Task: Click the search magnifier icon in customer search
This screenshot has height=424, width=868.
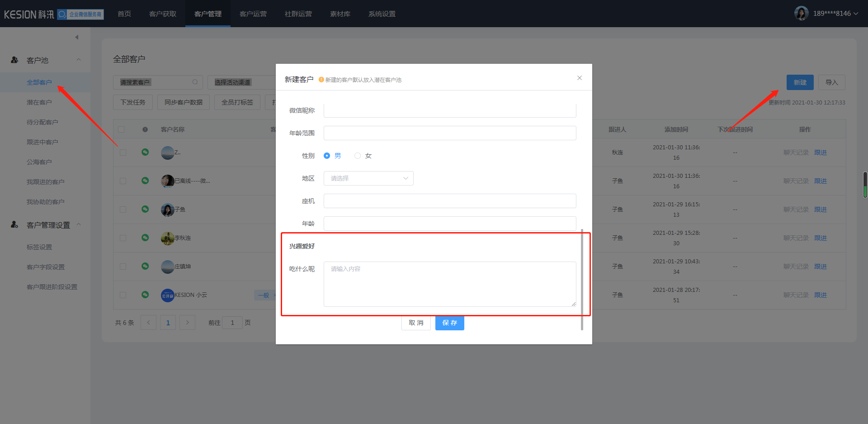Action: (195, 82)
